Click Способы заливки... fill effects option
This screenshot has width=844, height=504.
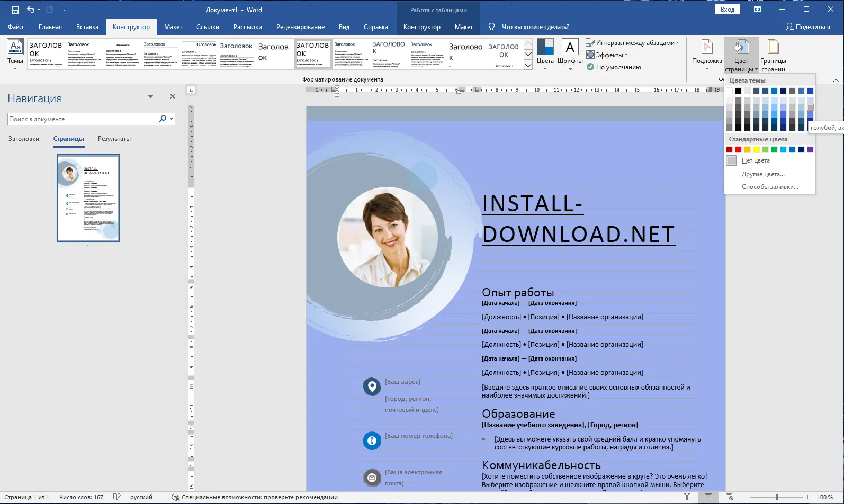click(x=769, y=187)
